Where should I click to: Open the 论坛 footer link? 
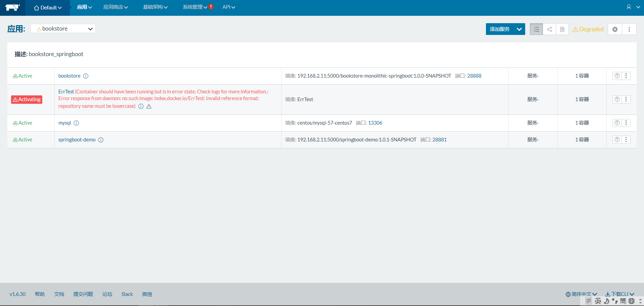click(107, 294)
